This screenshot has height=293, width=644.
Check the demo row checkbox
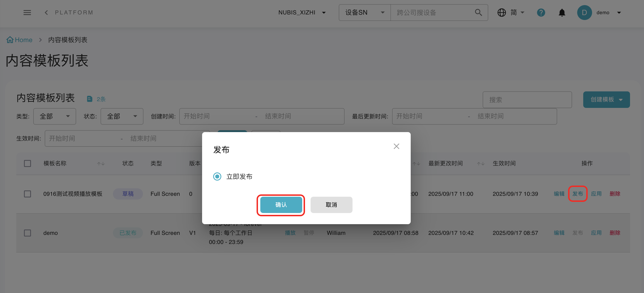pos(27,233)
